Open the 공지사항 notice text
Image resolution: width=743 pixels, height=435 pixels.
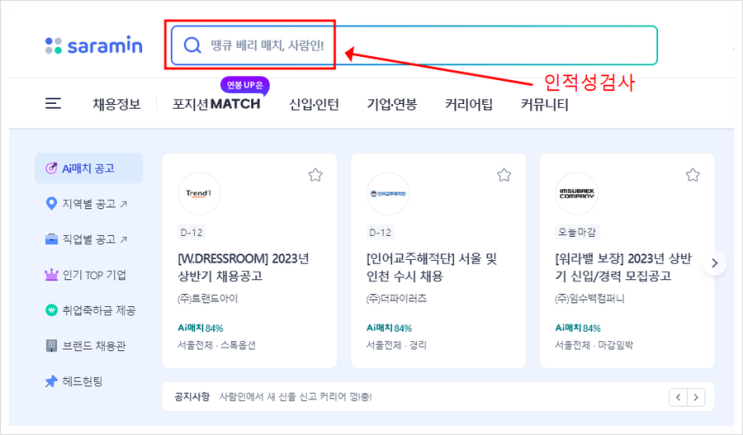click(x=295, y=397)
